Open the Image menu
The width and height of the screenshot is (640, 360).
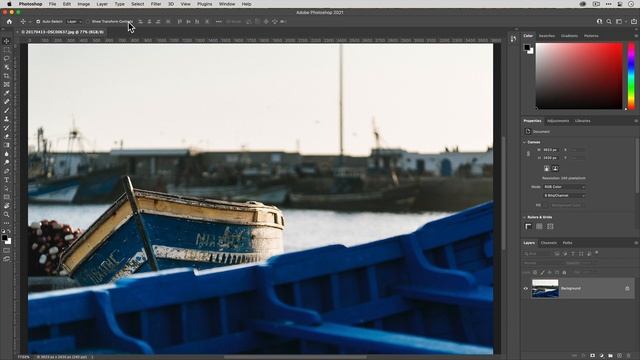pos(84,4)
